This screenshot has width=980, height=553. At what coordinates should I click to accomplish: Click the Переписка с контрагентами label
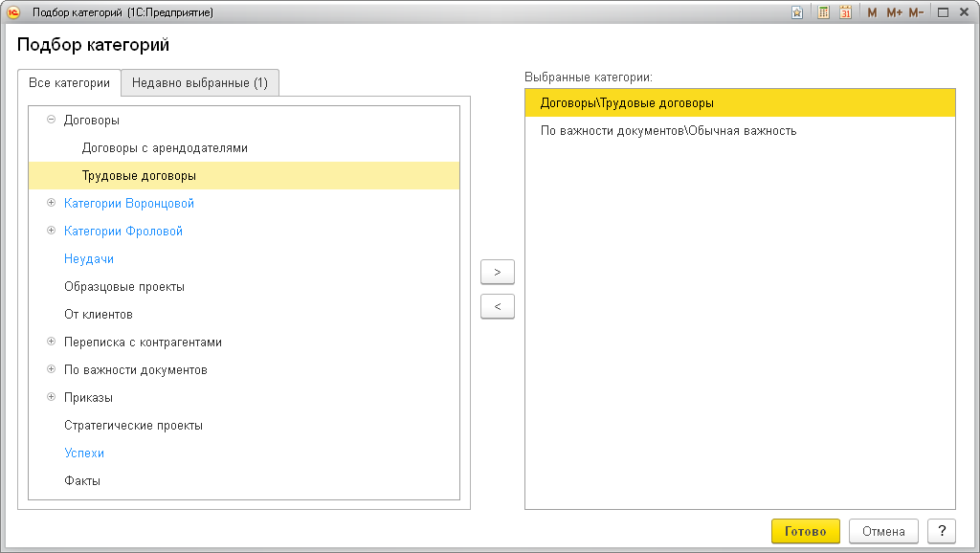coord(144,342)
